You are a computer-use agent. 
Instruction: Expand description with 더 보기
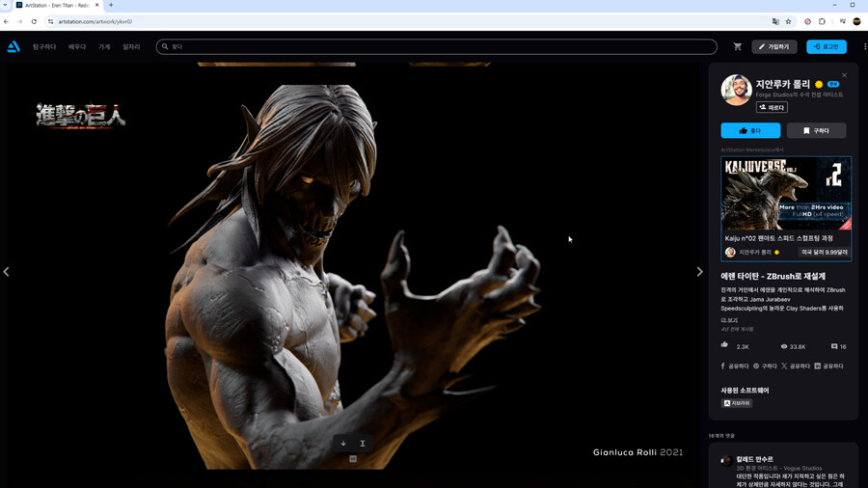(729, 320)
